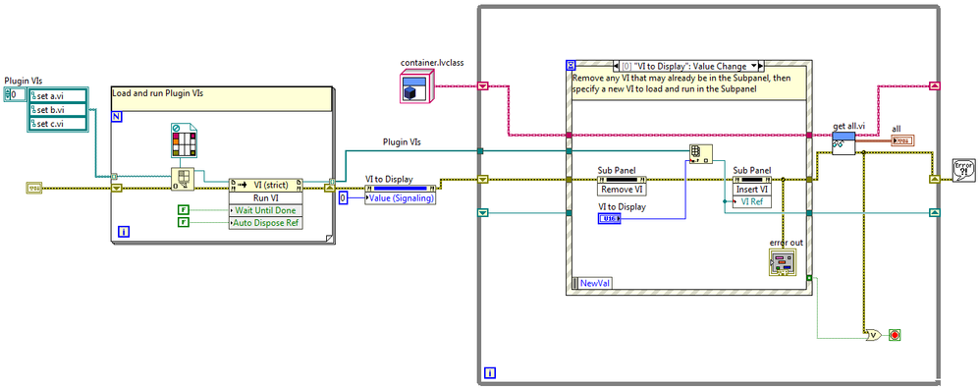
Task: Click the Run VI invoke node method
Action: 266,197
